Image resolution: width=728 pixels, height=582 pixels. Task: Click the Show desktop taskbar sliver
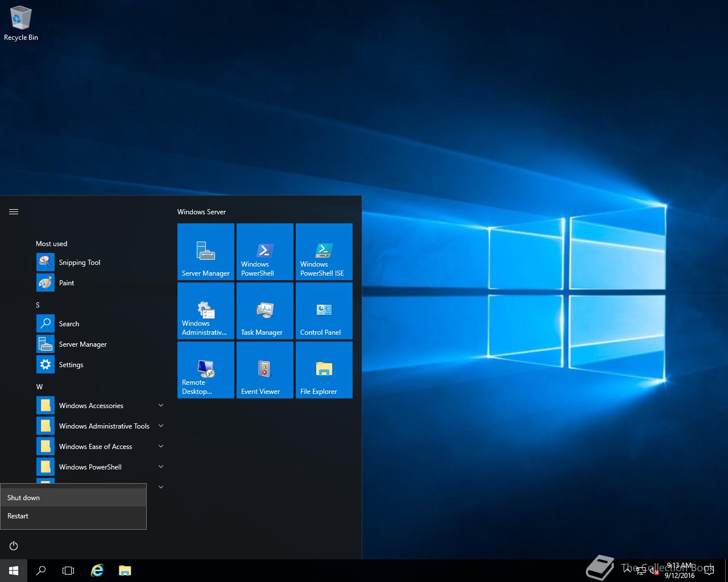point(726,571)
